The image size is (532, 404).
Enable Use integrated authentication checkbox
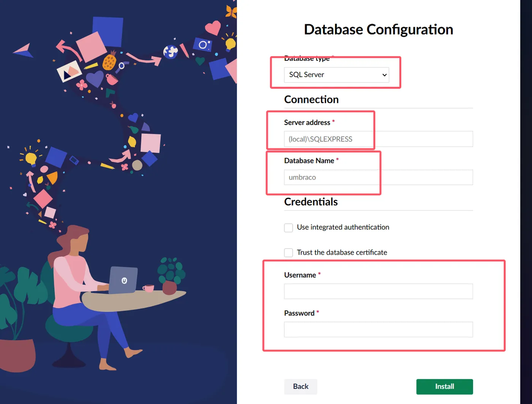289,227
